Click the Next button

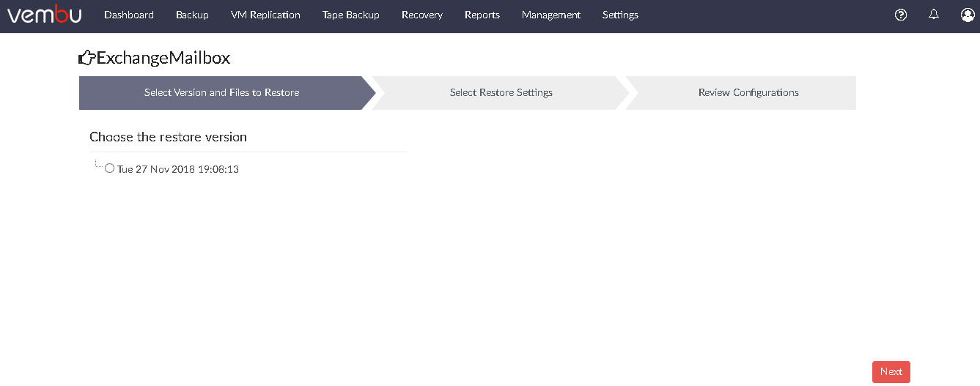point(891,372)
